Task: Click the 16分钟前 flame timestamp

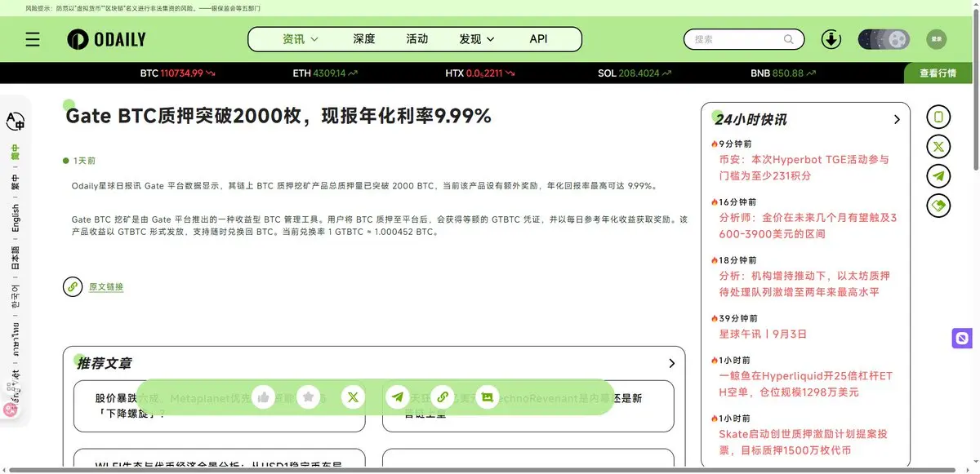Action: pyautogui.click(x=733, y=202)
